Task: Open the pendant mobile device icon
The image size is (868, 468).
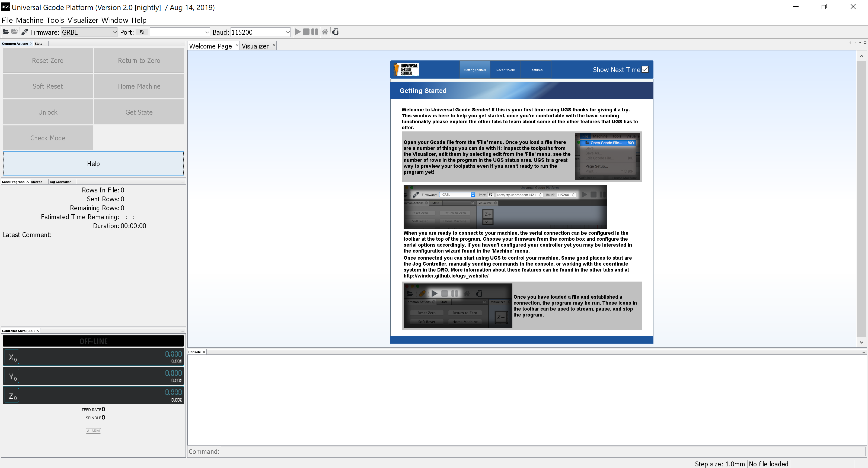Action: coord(335,32)
